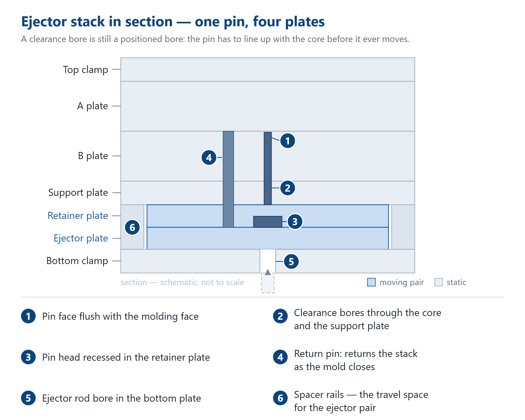The image size is (525, 420).
Task: Click the tall return pin in the section
Action: pyautogui.click(x=228, y=179)
